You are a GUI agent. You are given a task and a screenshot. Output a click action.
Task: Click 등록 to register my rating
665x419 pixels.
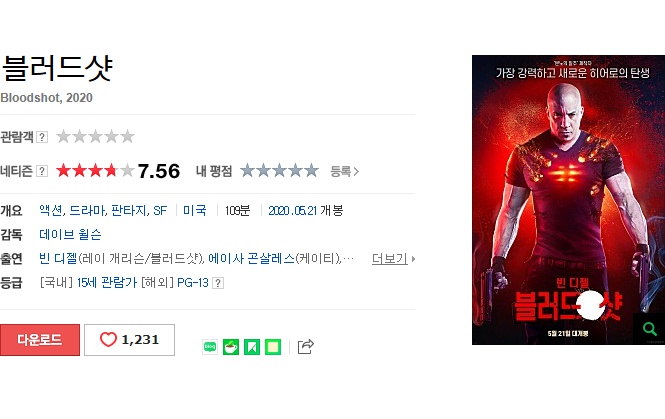[x=344, y=171]
